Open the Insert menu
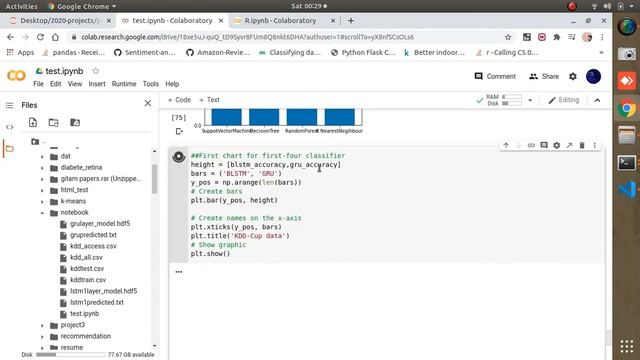This screenshot has width=640, height=360. click(x=97, y=84)
